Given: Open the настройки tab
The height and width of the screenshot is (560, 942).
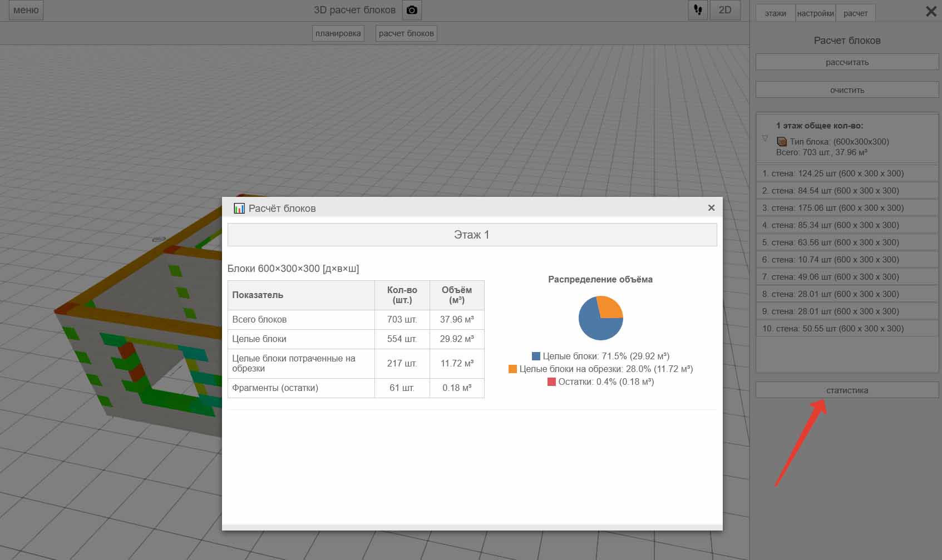Looking at the screenshot, I should 815,13.
